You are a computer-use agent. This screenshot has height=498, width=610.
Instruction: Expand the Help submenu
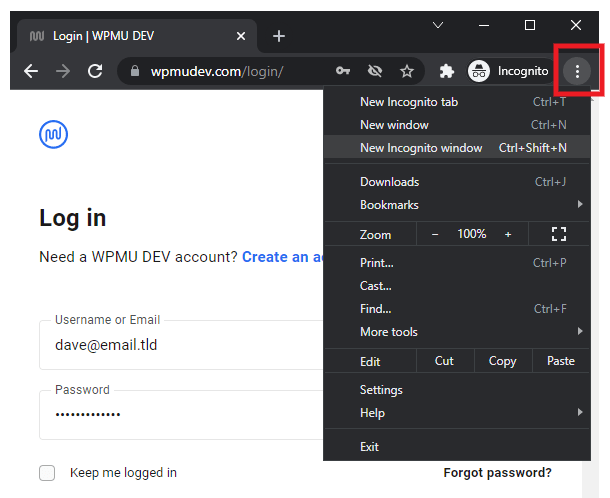coord(457,413)
